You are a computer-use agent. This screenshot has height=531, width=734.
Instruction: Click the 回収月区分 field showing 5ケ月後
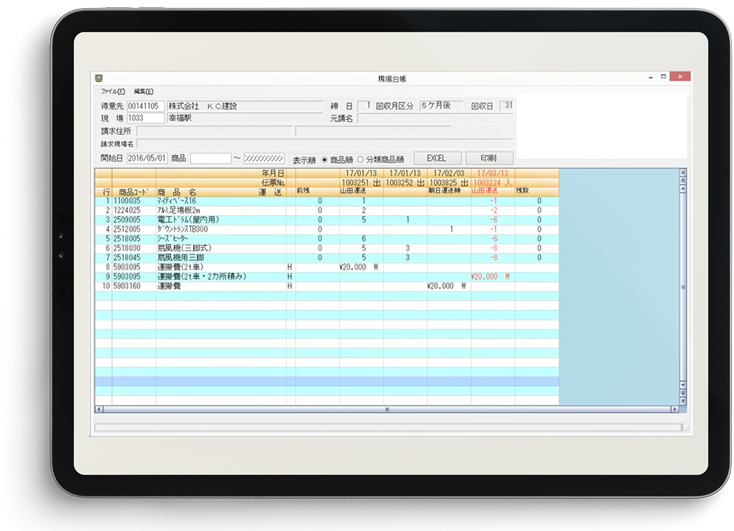tap(440, 106)
